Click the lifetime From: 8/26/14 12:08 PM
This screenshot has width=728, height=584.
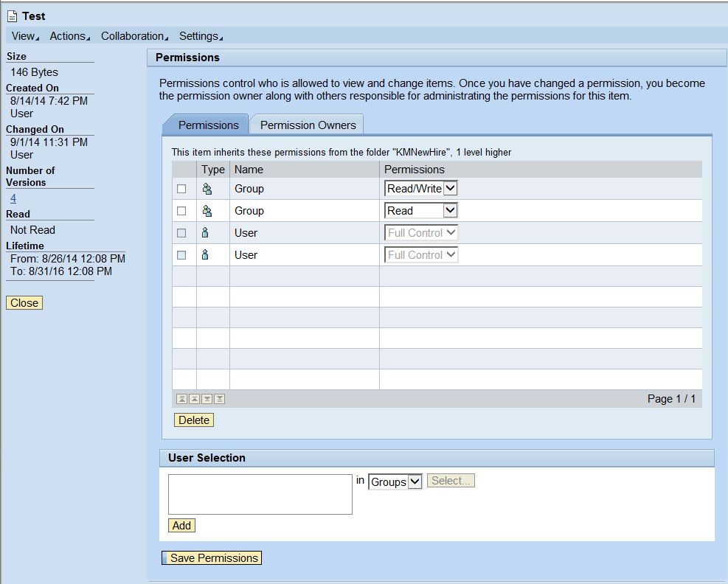click(68, 259)
